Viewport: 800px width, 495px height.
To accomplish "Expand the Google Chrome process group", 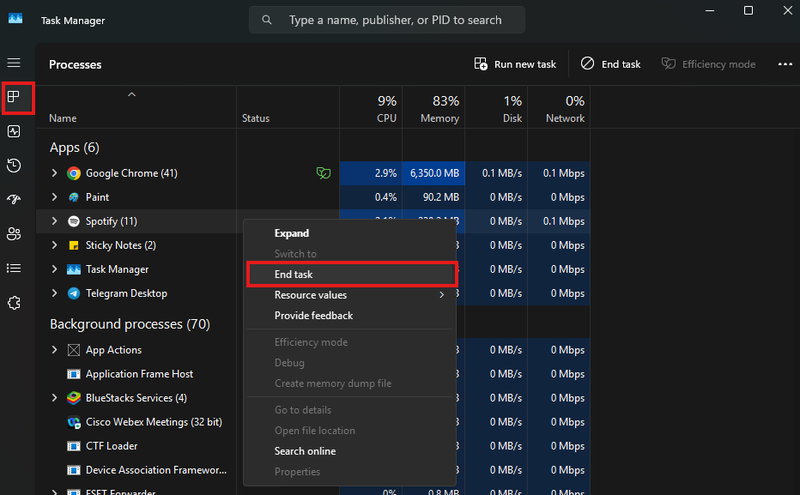I will pos(54,173).
